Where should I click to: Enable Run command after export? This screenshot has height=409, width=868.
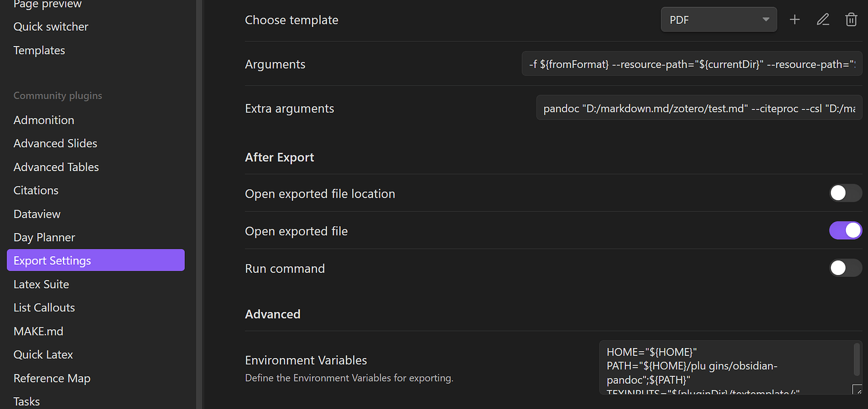(x=845, y=268)
